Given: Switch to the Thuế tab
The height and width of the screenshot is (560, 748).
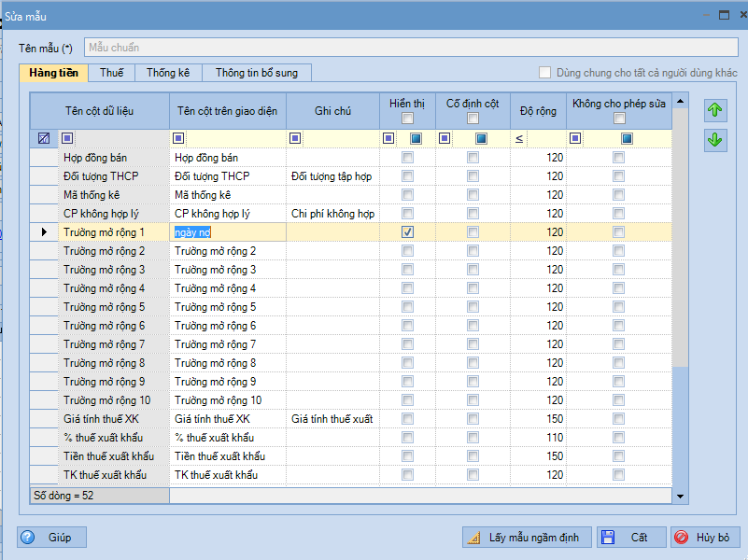Looking at the screenshot, I should click(x=112, y=73).
